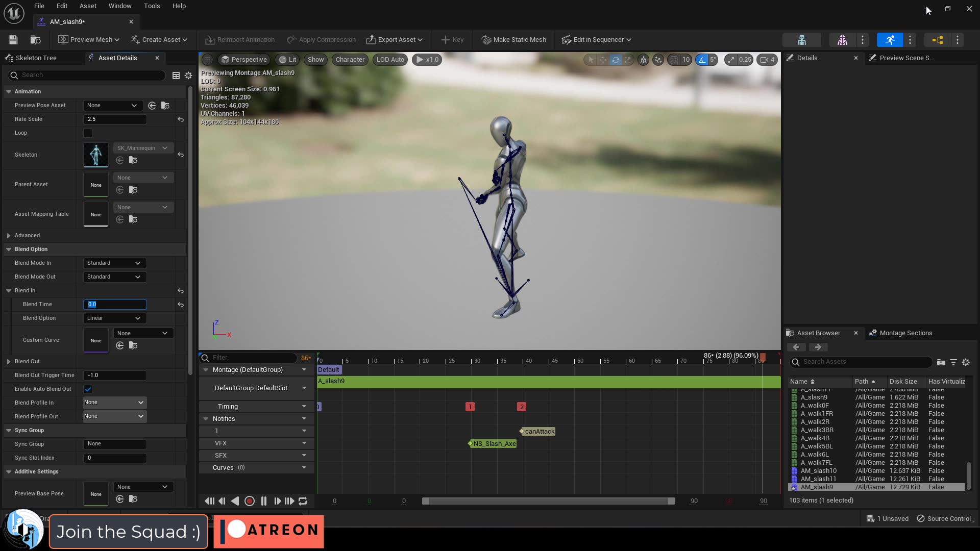The height and width of the screenshot is (551, 980).
Task: Select the Move tool in the viewport
Action: tap(603, 60)
